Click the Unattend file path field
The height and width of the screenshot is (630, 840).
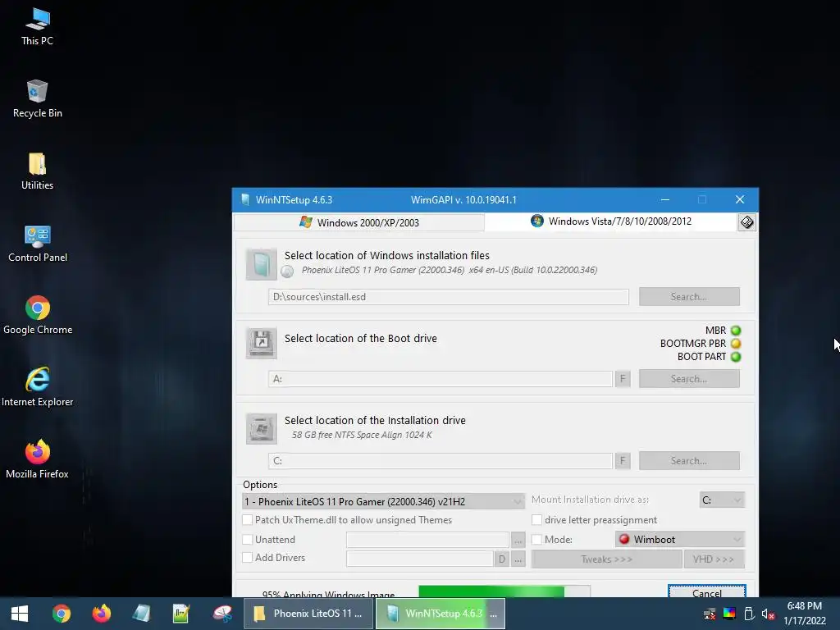coord(427,540)
